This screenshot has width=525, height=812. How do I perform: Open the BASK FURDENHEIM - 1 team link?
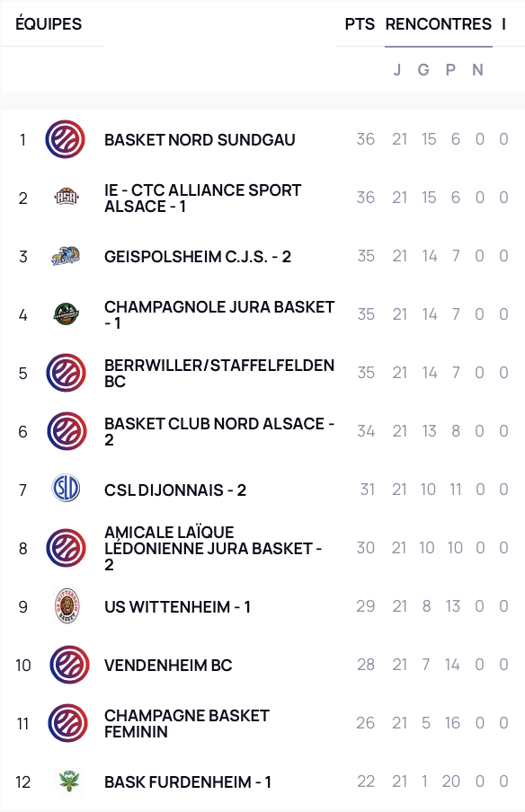188,781
